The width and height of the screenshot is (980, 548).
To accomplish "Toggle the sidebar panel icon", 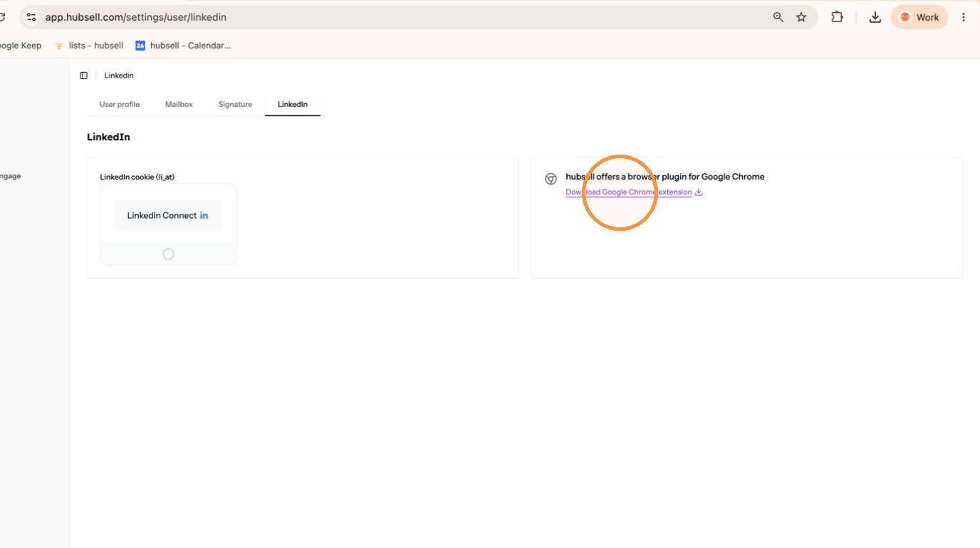I will point(83,76).
